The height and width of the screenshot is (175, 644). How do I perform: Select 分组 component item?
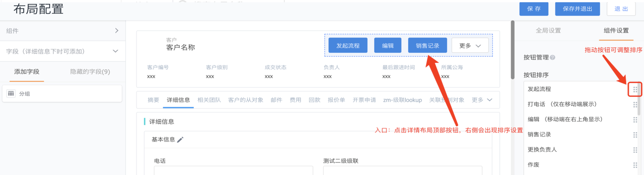tap(62, 94)
